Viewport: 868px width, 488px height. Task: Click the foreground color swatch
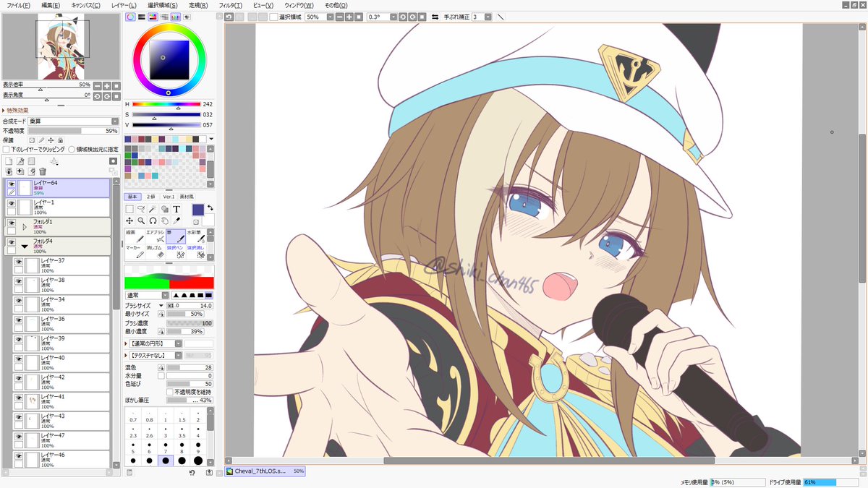[197, 209]
